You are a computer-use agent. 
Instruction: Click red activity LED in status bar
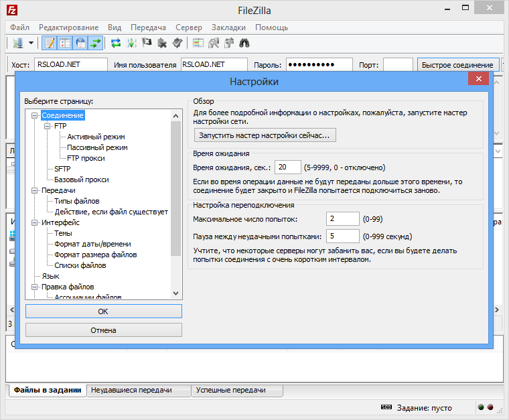[490, 407]
